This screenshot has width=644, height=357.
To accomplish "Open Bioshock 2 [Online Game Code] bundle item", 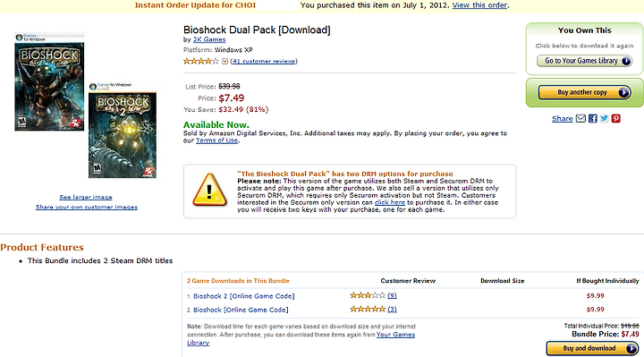I will pyautogui.click(x=244, y=296).
